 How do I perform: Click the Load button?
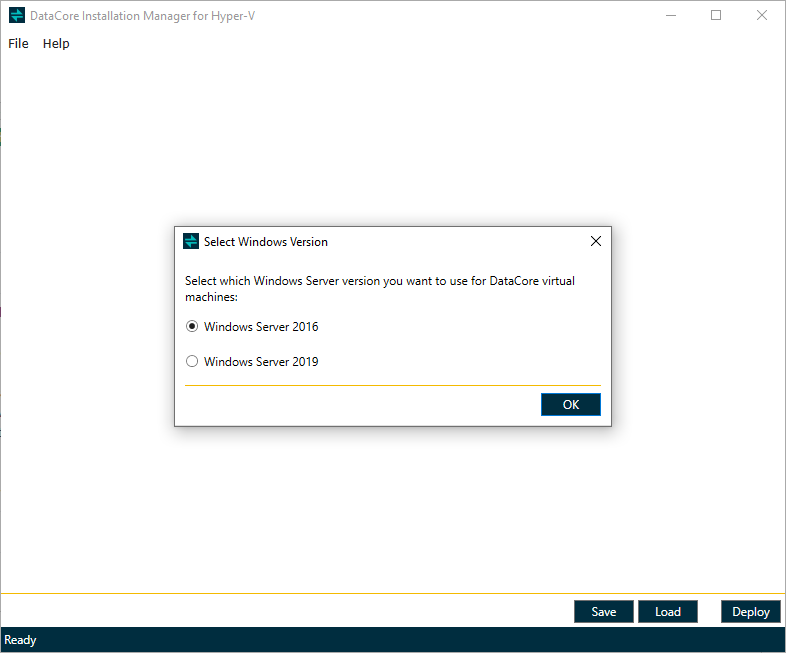point(667,611)
